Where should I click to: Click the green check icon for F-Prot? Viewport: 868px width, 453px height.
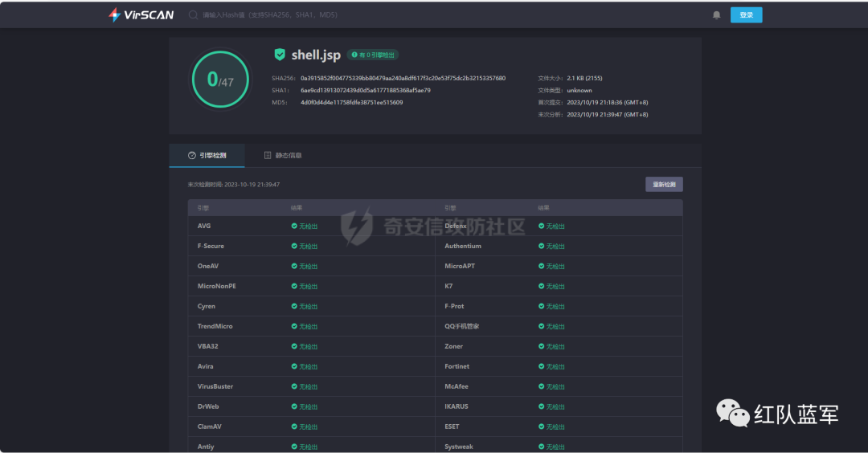[542, 306]
